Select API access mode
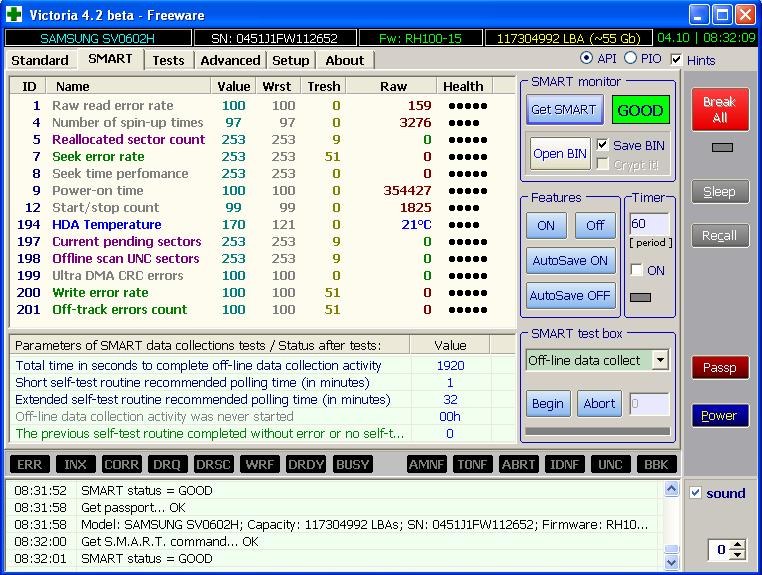Screen dimensions: 762x575 (587, 58)
